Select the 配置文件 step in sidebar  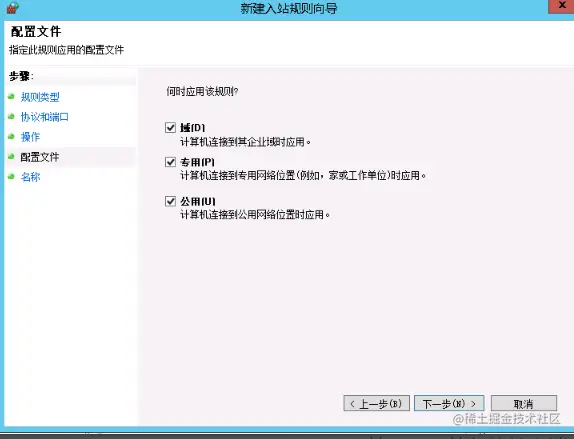pos(40,157)
